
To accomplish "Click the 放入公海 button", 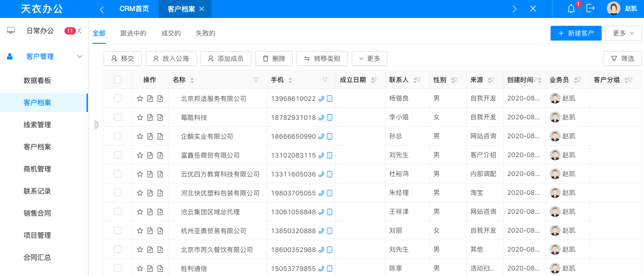I will coord(171,59).
